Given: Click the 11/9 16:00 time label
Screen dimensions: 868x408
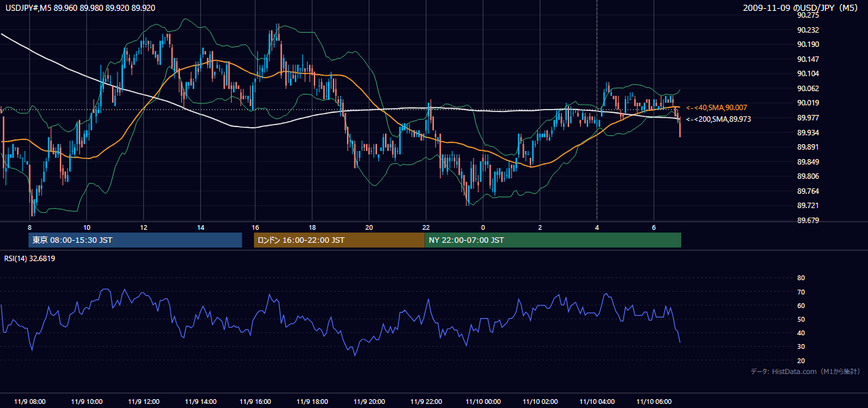Looking at the screenshot, I should [257, 401].
